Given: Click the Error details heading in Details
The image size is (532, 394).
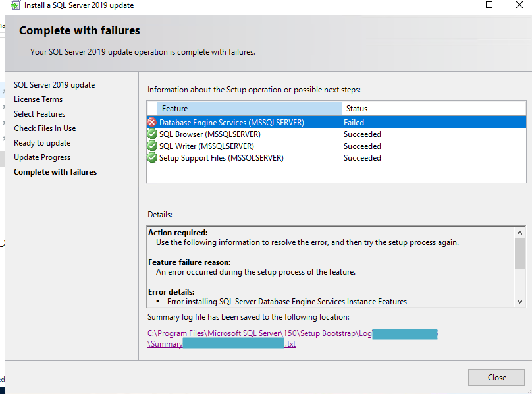Looking at the screenshot, I should (x=171, y=292).
